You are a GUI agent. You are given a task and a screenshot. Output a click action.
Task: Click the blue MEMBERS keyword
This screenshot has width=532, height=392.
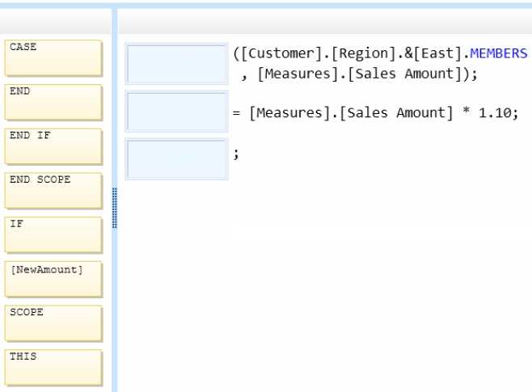tap(498, 53)
